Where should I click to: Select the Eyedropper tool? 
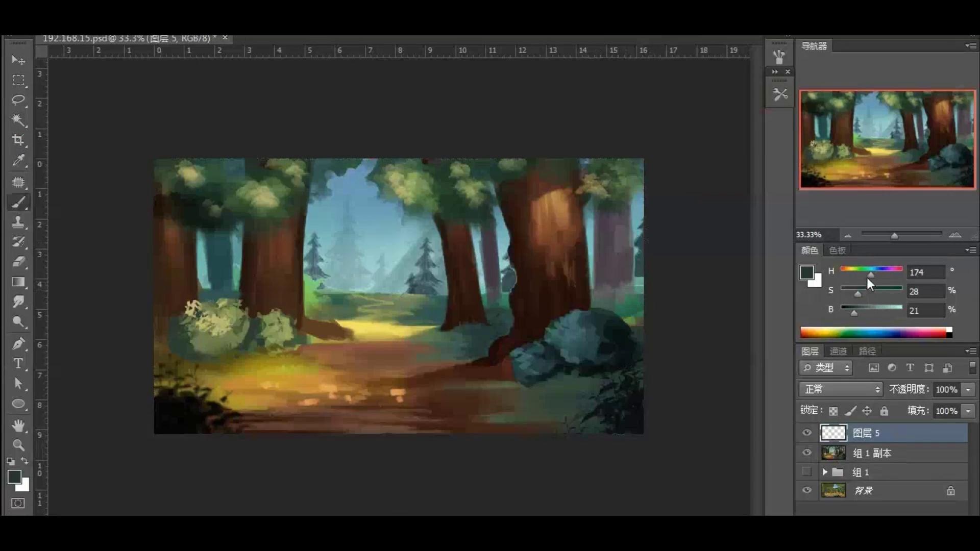point(18,160)
